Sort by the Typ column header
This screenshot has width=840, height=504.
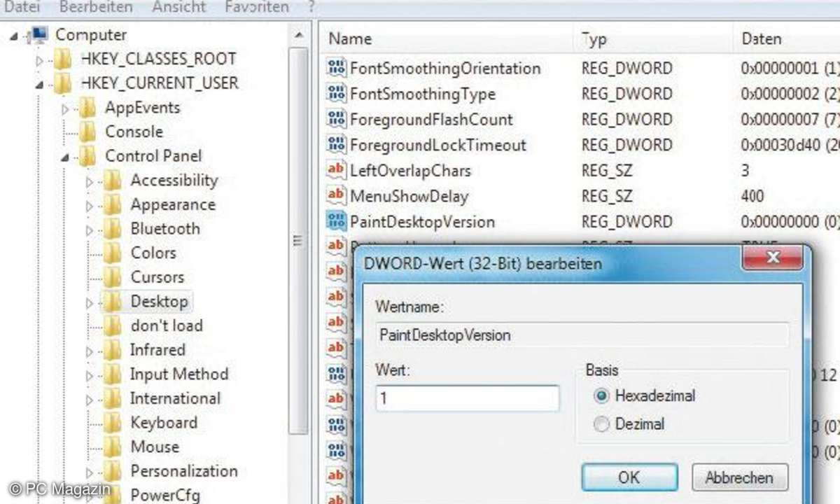tap(594, 39)
